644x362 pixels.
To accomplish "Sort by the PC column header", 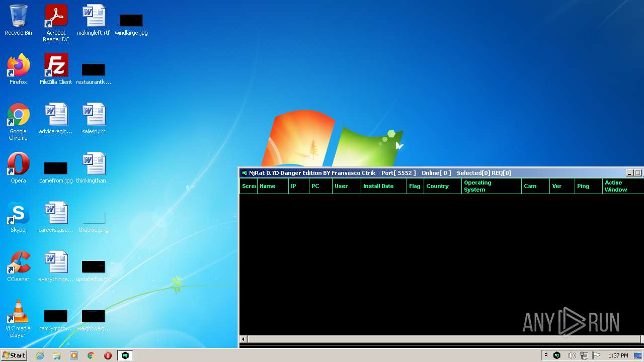I will click(320, 186).
